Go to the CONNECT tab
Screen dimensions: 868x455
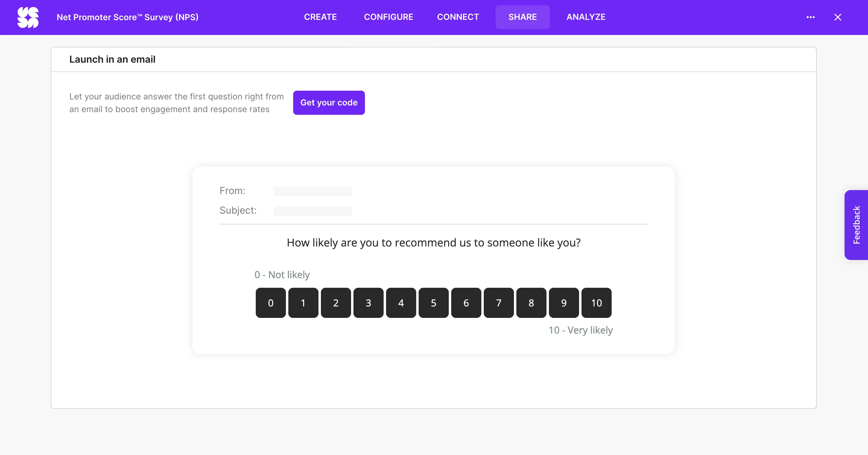[x=458, y=17]
